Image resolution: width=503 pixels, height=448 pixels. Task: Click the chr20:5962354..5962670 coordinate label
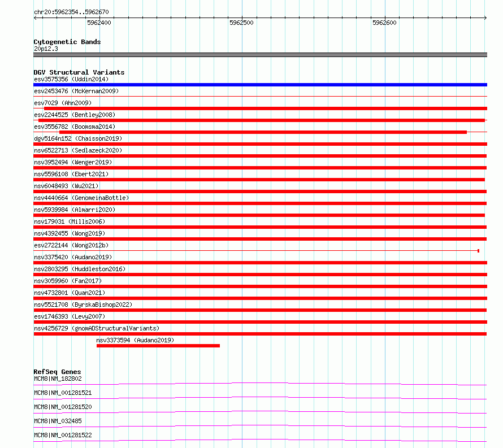point(71,12)
